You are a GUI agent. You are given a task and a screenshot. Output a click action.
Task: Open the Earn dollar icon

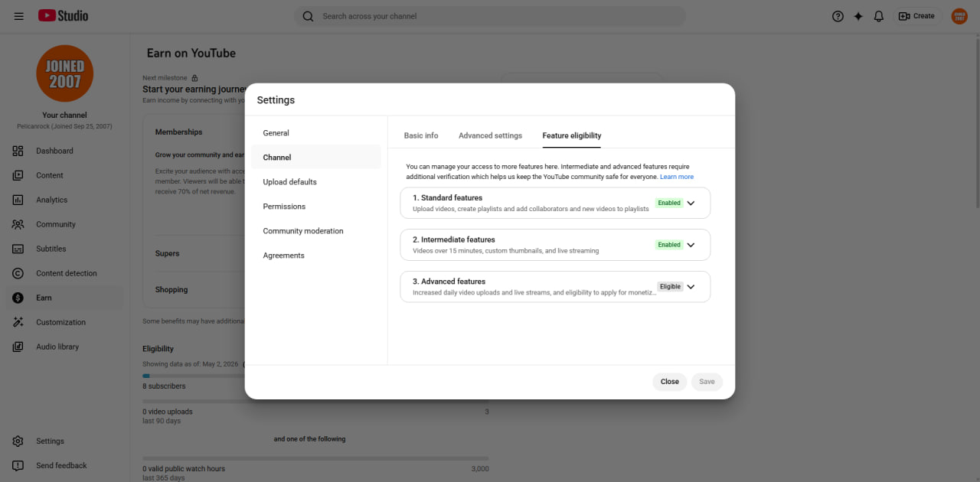coord(18,298)
